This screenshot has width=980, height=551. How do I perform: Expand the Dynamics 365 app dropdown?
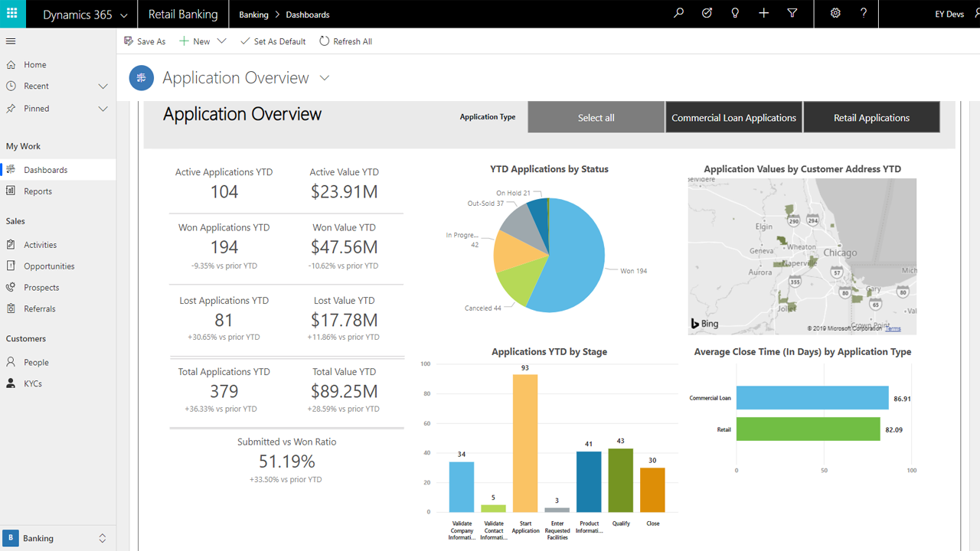point(124,15)
